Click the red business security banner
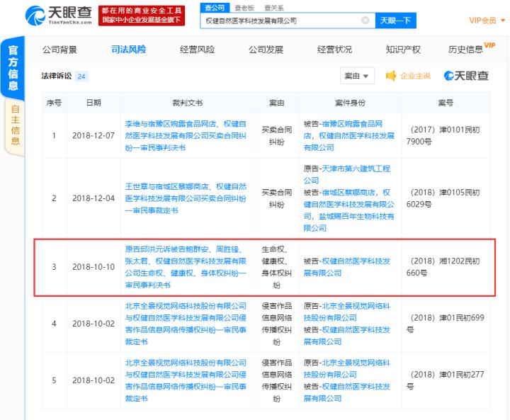510x420 pixels. click(142, 15)
